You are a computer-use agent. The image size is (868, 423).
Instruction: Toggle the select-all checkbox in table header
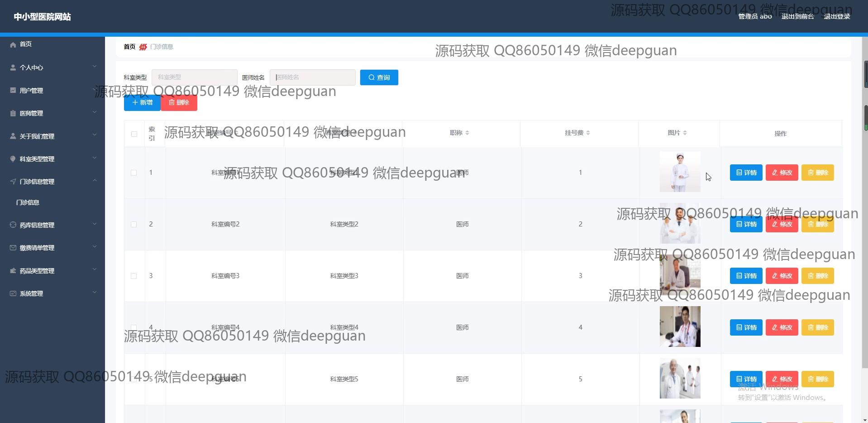[134, 134]
